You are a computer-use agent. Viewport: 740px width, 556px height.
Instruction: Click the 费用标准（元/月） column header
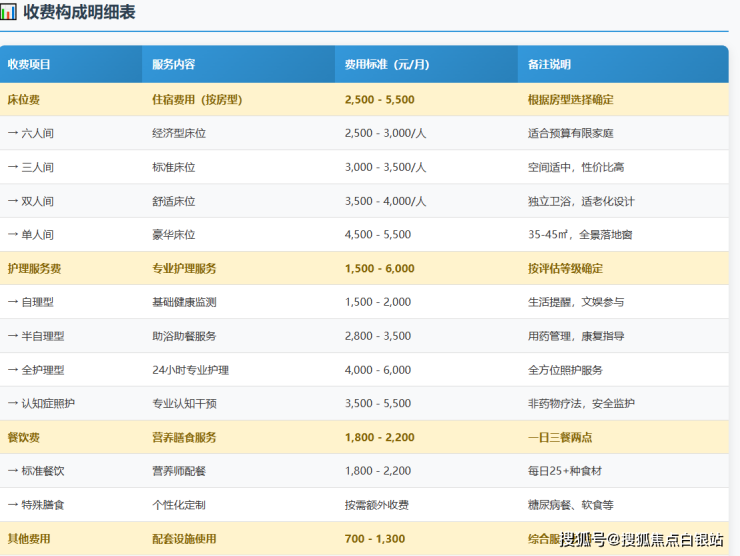coord(387,64)
